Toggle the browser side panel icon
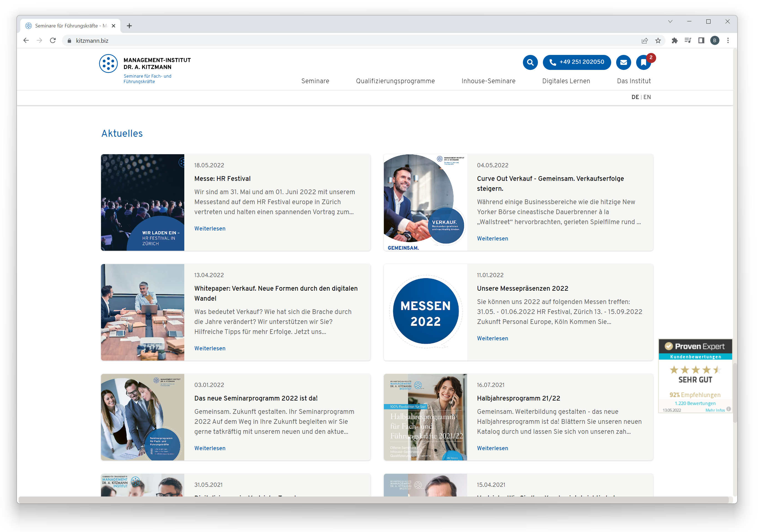The image size is (758, 532). pyautogui.click(x=701, y=40)
